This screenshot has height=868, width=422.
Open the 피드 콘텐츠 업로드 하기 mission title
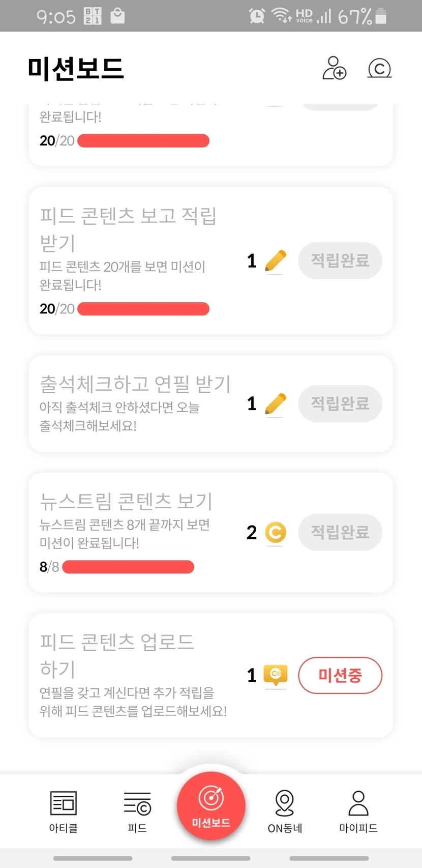click(117, 655)
